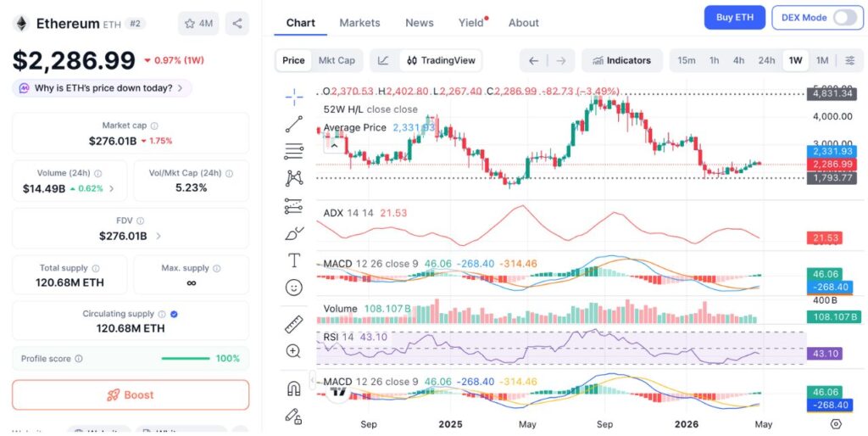Screen dimensions: 868x436
Task: Choose the ruler measure tool
Action: tap(294, 324)
